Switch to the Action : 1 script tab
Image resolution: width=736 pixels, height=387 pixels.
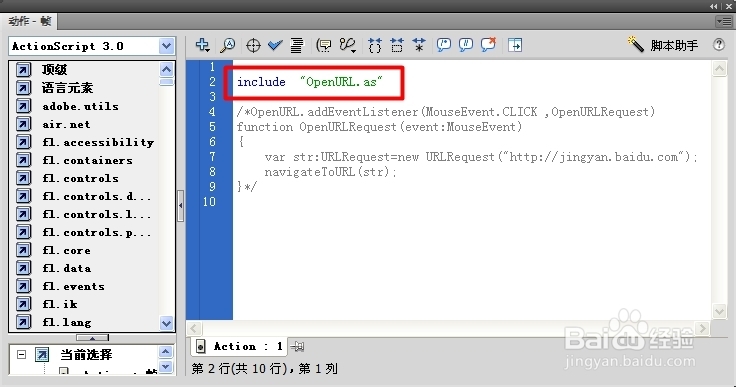[x=239, y=347]
